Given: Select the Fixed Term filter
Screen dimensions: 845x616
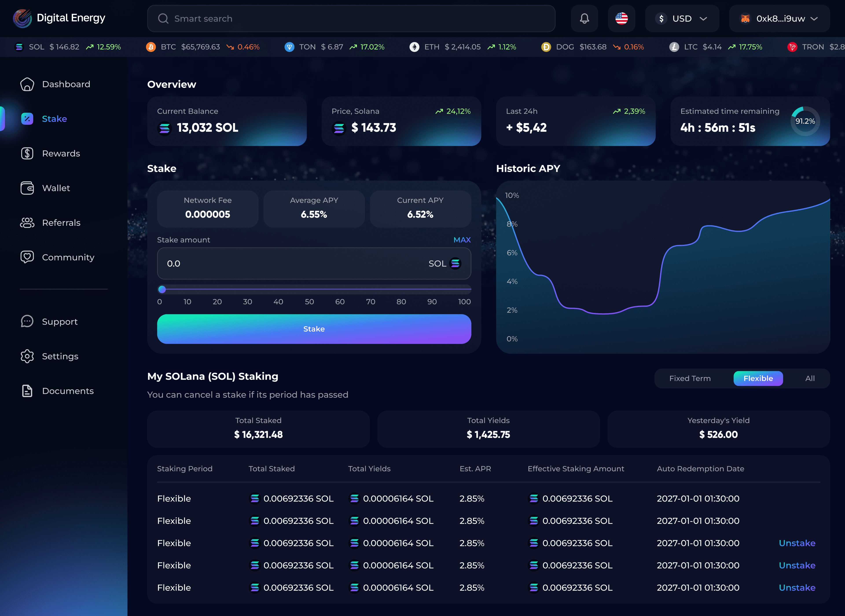Looking at the screenshot, I should pyautogui.click(x=689, y=378).
